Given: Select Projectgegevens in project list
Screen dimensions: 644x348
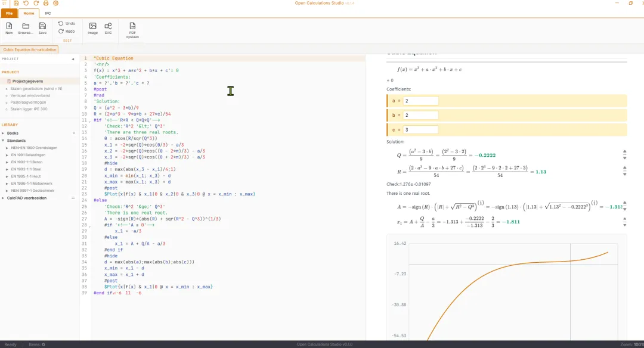Looking at the screenshot, I should [x=27, y=81].
